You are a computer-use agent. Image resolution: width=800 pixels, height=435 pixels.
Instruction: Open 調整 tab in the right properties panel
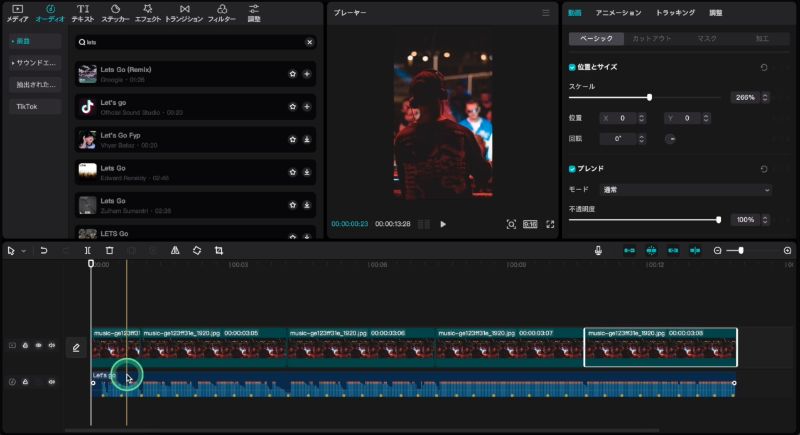(x=715, y=13)
